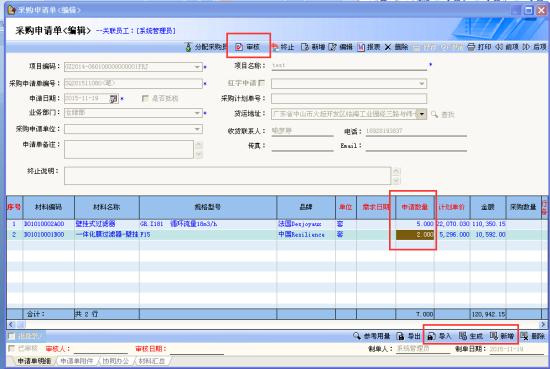Click the 打印 print icon
Viewport: 550px width, 369px height.
coord(471,47)
